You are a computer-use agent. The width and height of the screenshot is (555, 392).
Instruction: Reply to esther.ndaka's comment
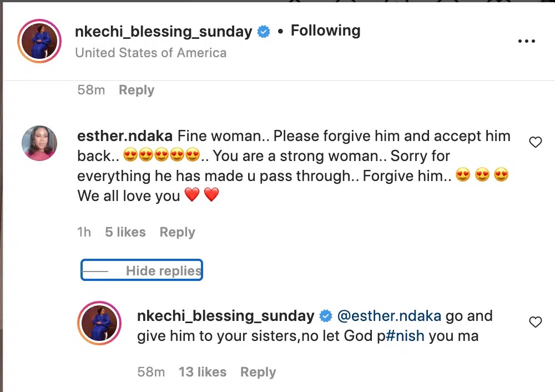coord(177,232)
